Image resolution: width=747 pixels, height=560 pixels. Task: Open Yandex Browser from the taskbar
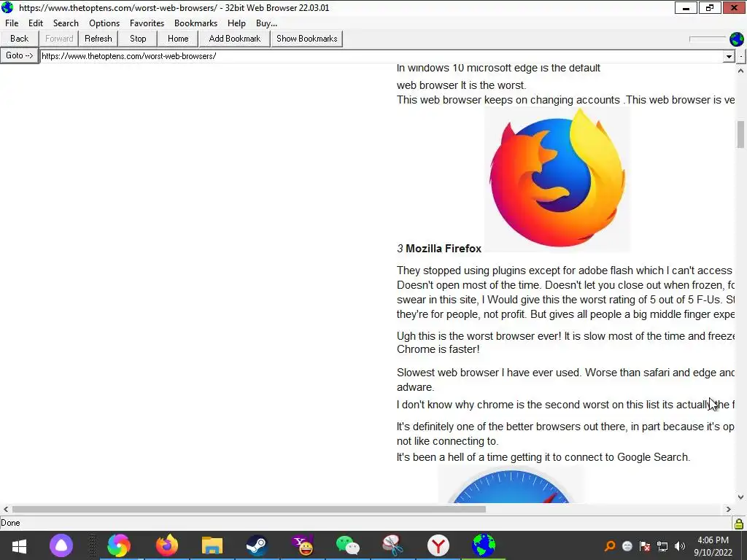point(438,545)
